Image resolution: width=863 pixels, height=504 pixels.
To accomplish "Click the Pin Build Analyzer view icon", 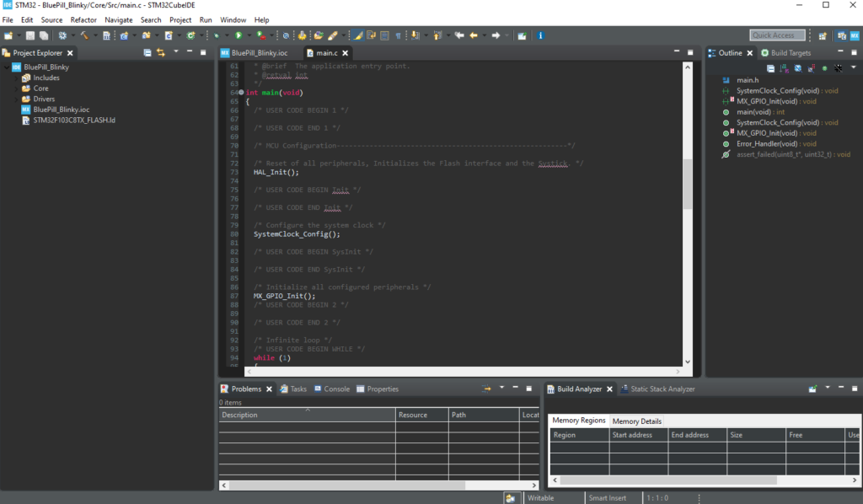I will 812,389.
